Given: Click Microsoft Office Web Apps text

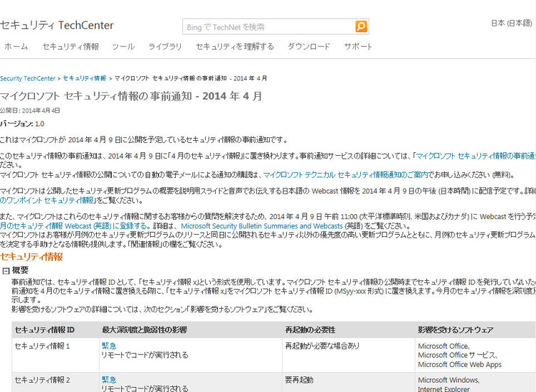Looking at the screenshot, I should pyautogui.click(x=460, y=365).
